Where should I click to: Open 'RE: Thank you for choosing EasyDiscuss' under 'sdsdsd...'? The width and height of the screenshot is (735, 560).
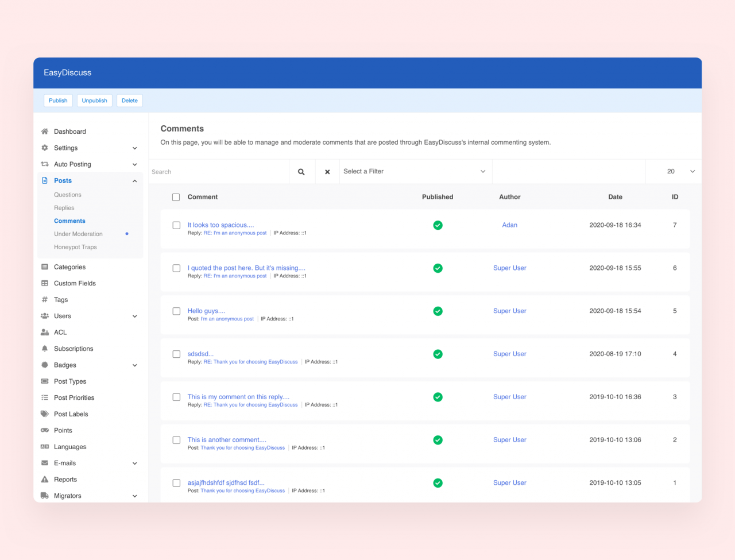click(250, 362)
